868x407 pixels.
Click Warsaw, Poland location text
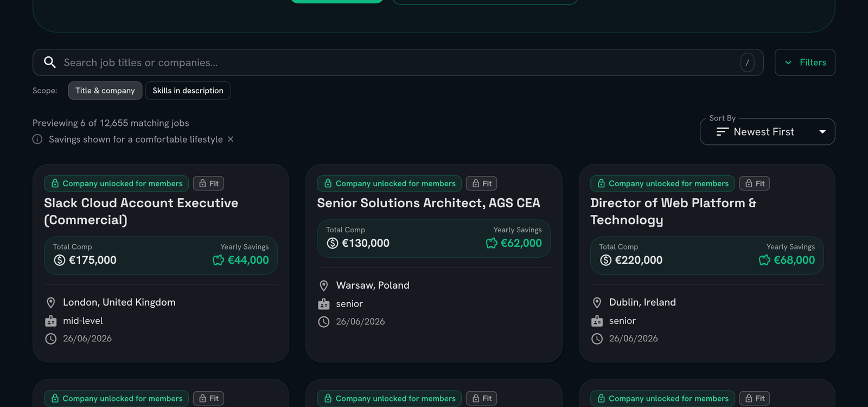tap(373, 285)
